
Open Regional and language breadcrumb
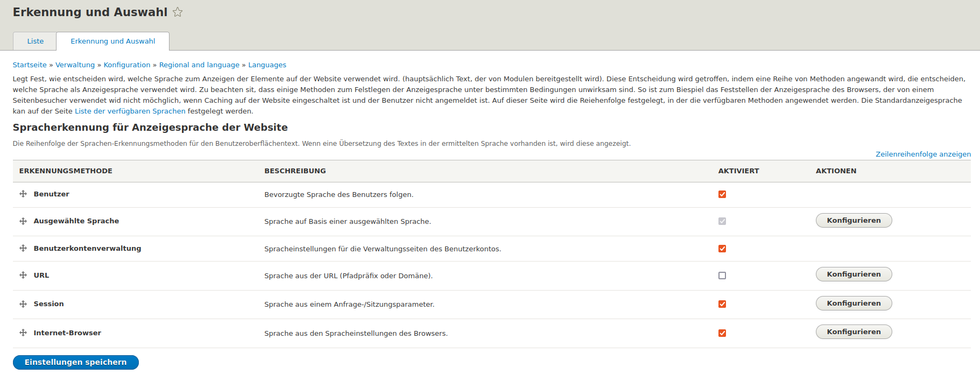199,65
